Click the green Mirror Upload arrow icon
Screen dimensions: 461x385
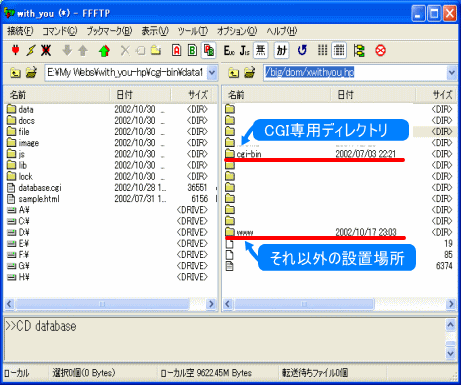click(x=104, y=51)
